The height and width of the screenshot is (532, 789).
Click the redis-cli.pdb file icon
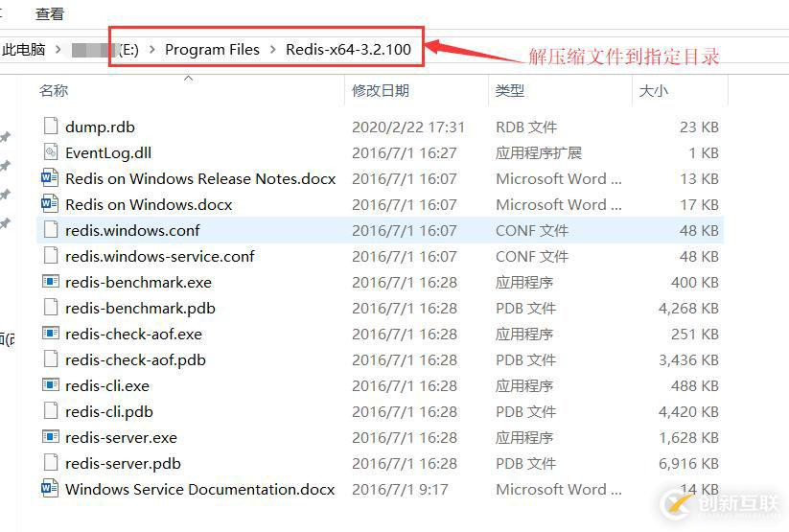pyautogui.click(x=50, y=412)
